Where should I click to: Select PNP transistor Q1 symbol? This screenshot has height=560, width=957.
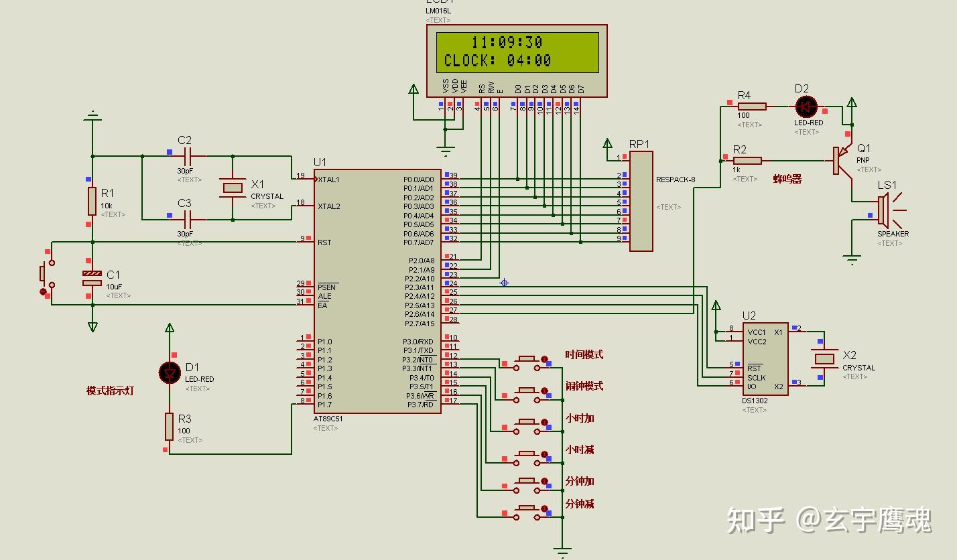[841, 161]
